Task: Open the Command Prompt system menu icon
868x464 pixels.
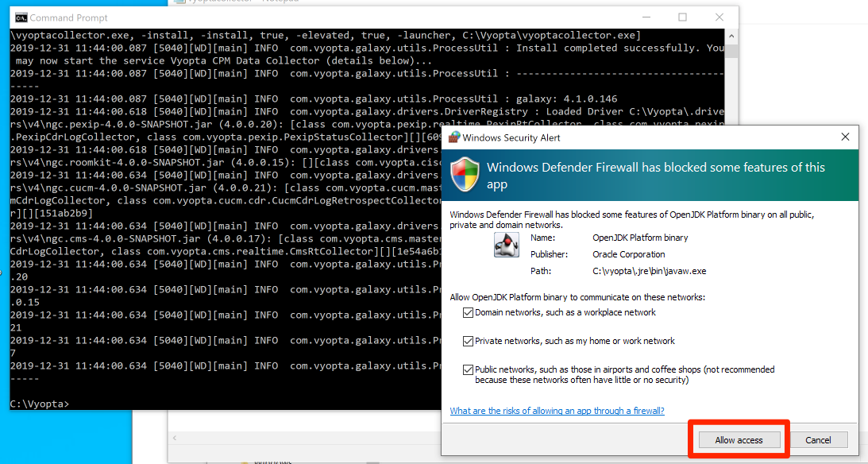Action: point(21,17)
